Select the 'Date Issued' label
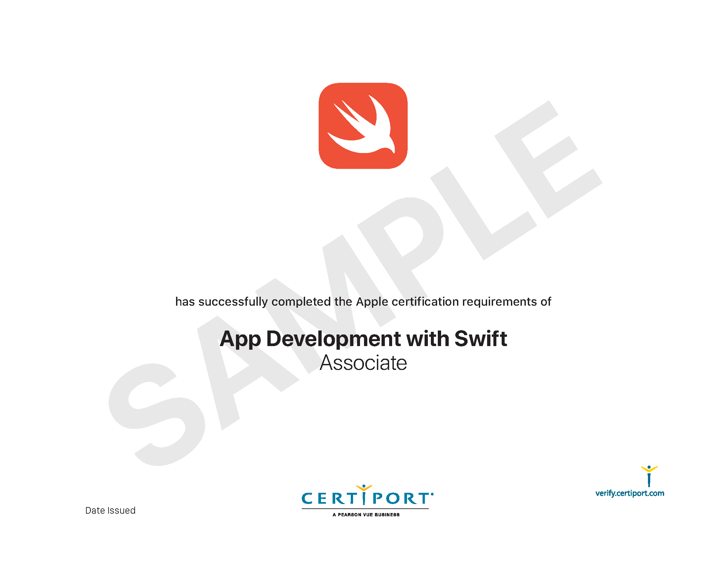The width and height of the screenshot is (728, 563). click(110, 510)
